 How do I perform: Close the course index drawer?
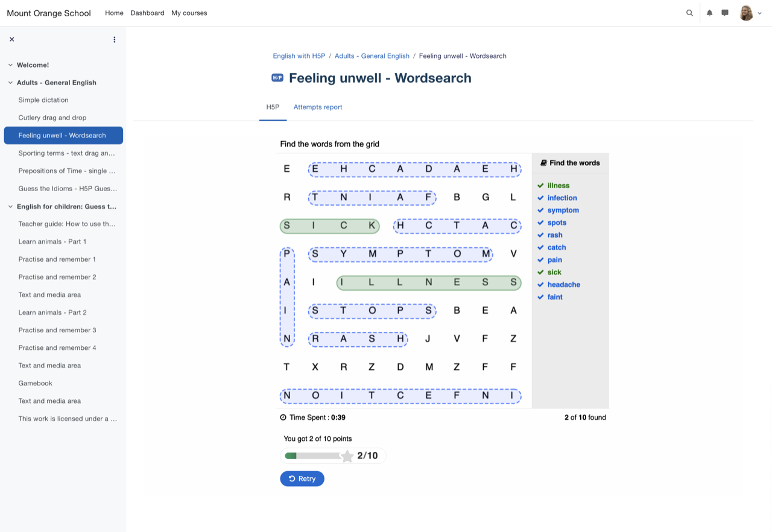pos(11,39)
